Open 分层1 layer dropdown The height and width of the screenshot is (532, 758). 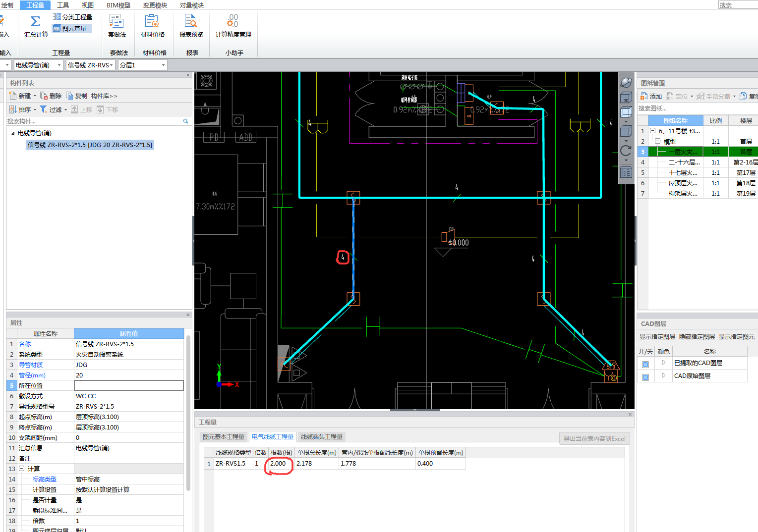[x=163, y=65]
